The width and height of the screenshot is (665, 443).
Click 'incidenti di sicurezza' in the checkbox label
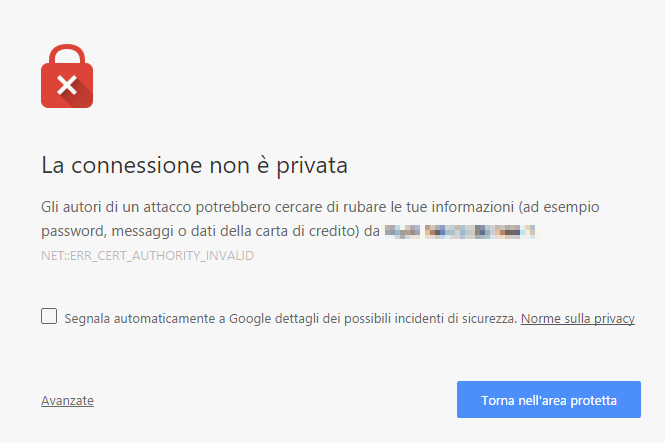[456, 318]
